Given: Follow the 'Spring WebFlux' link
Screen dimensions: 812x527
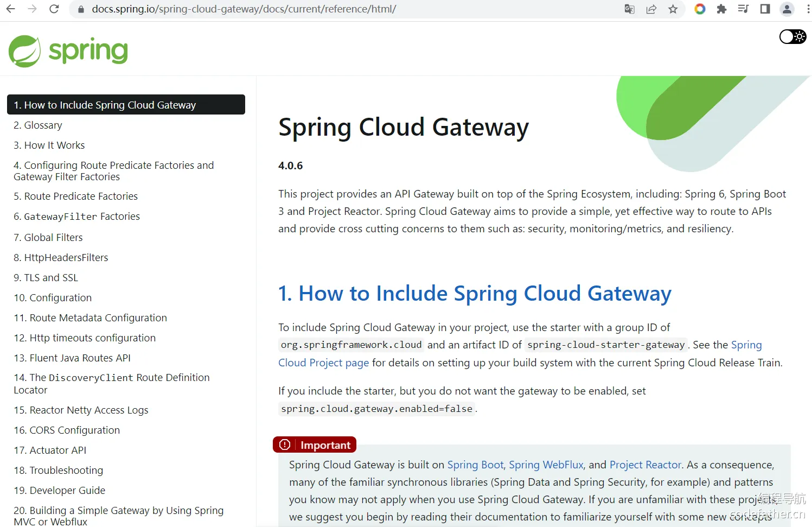Looking at the screenshot, I should 546,465.
